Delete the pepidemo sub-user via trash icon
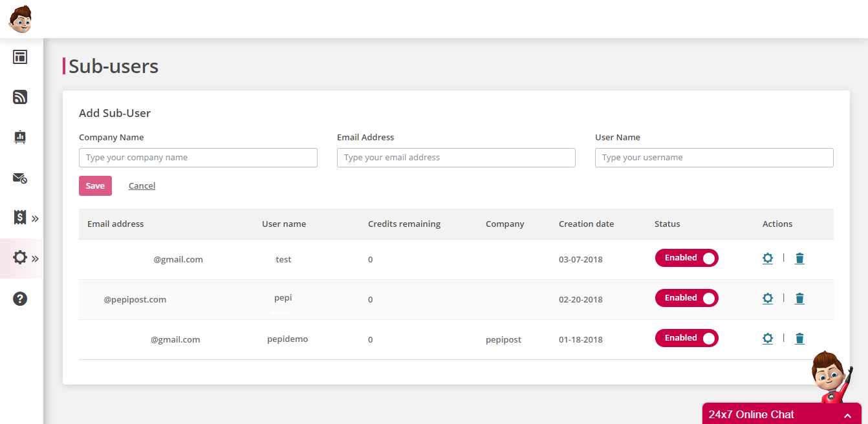This screenshot has height=424, width=868. pyautogui.click(x=799, y=339)
